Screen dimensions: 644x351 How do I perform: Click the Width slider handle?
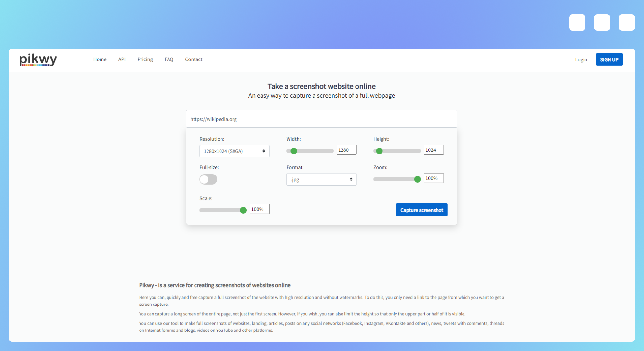(x=294, y=151)
